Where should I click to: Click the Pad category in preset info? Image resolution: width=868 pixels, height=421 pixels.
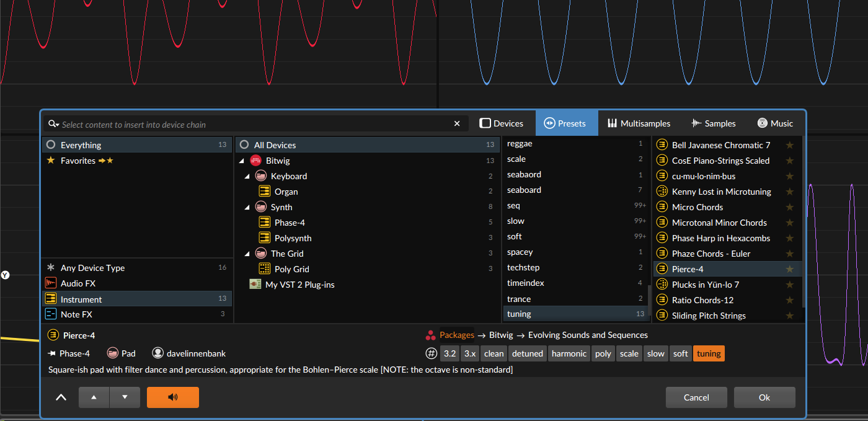pyautogui.click(x=122, y=353)
